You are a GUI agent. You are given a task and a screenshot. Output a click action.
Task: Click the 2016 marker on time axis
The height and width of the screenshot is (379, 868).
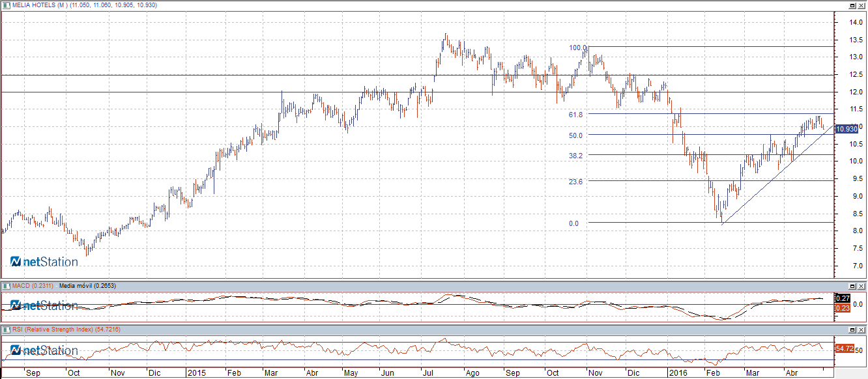(x=678, y=374)
